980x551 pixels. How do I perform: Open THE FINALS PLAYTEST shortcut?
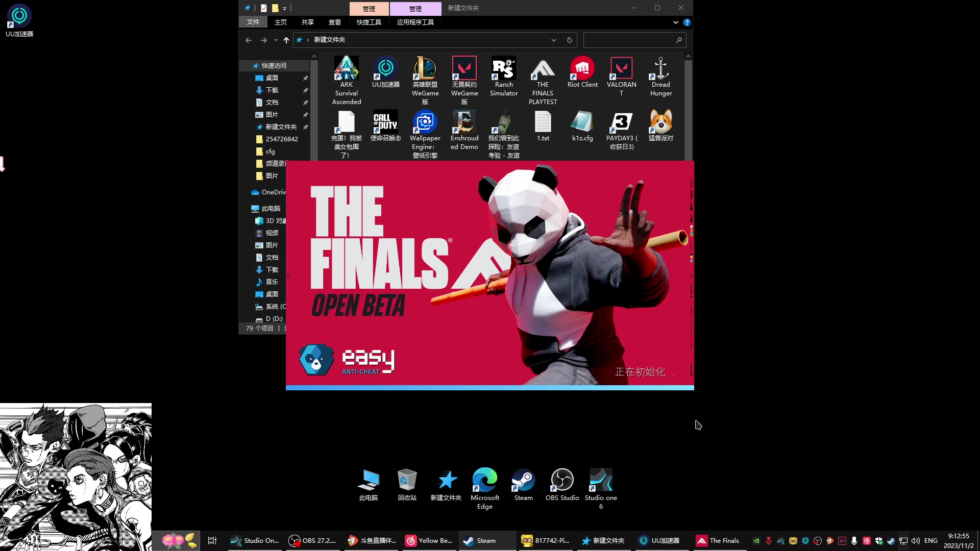pos(543,80)
